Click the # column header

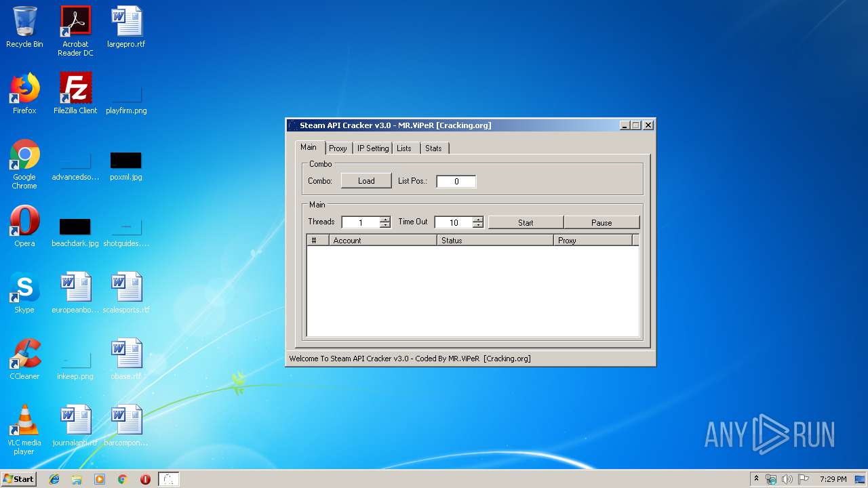tap(318, 241)
